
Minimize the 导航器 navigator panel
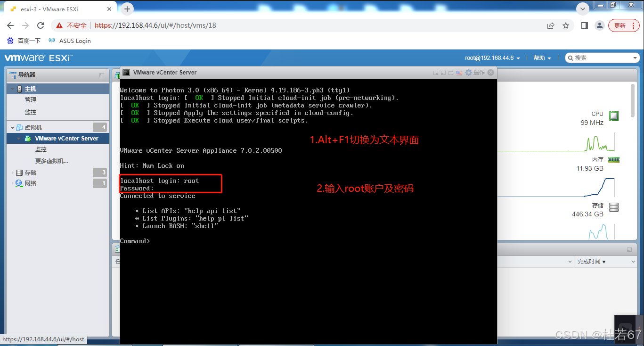tap(102, 75)
